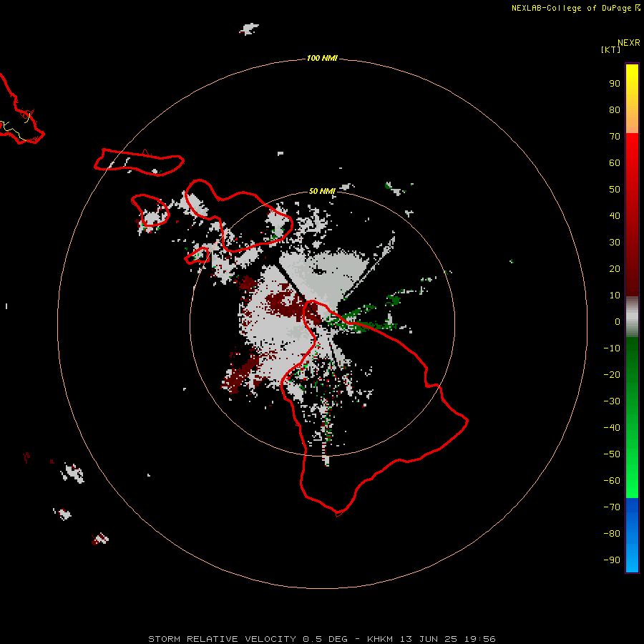This screenshot has width=644, height=644.
Task: Click the -50 value on the velocity scale
Action: pos(612,454)
